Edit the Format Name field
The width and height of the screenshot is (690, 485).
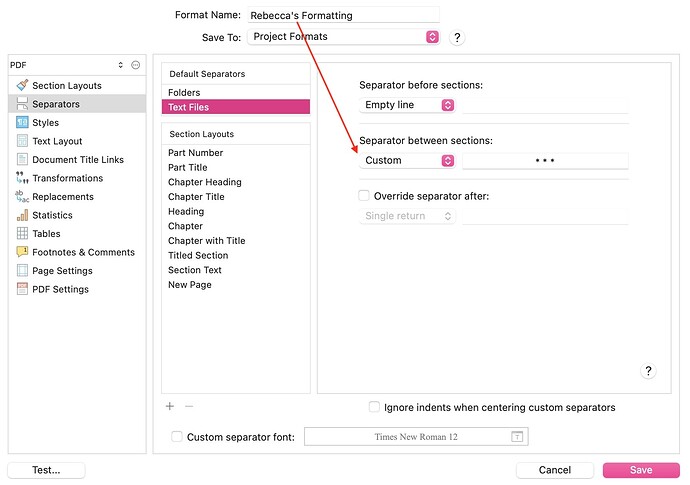[344, 15]
